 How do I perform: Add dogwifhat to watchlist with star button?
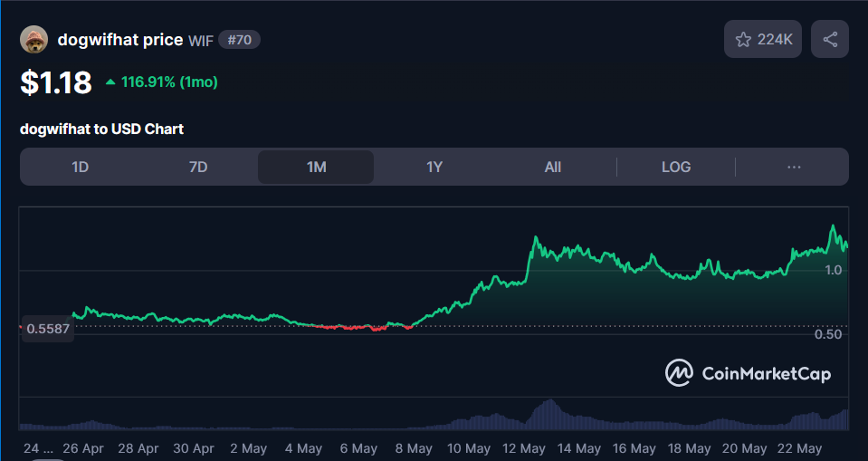(763, 39)
